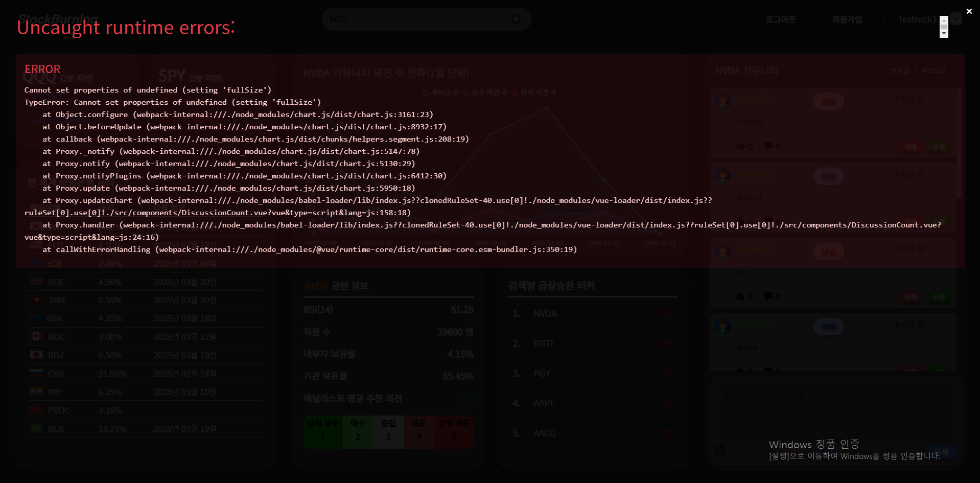Delete the wqwe1 post
The image size is (980, 483).
tap(911, 147)
